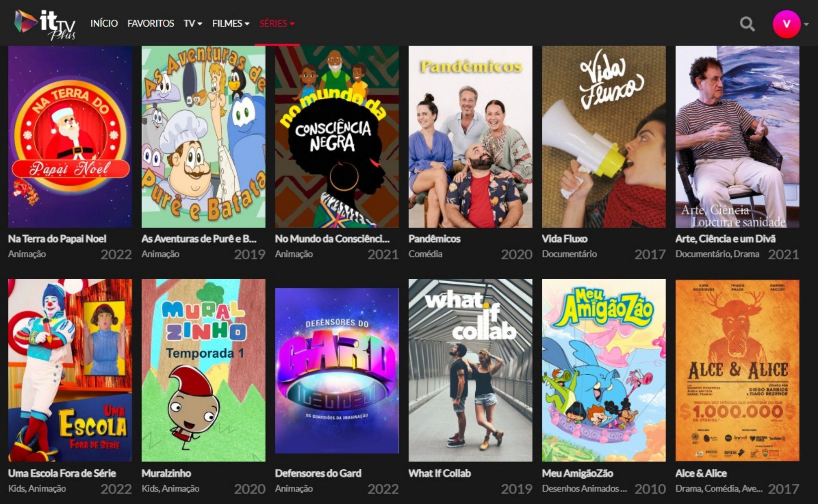Click the itTV Plus logo

coord(45,24)
